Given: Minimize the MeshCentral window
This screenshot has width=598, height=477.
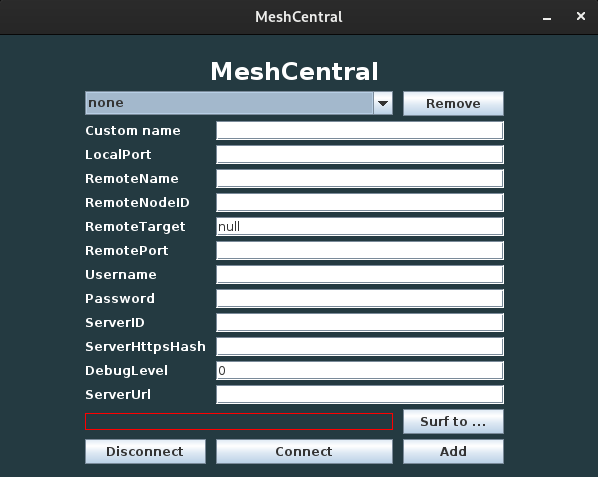Looking at the screenshot, I should 547,17.
